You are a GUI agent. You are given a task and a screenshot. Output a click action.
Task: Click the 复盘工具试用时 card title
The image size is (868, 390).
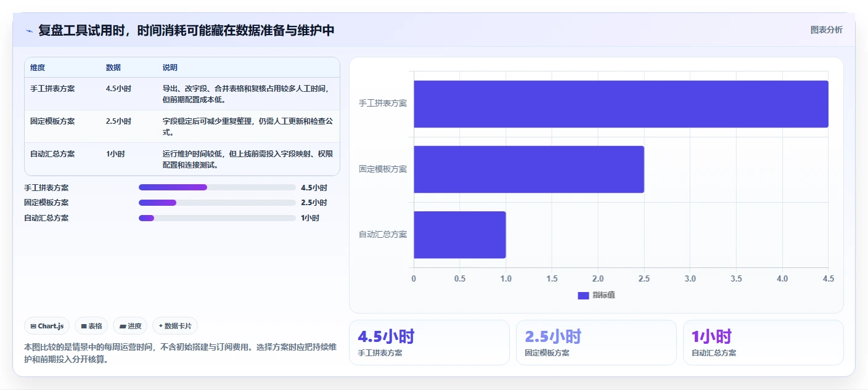coord(186,30)
